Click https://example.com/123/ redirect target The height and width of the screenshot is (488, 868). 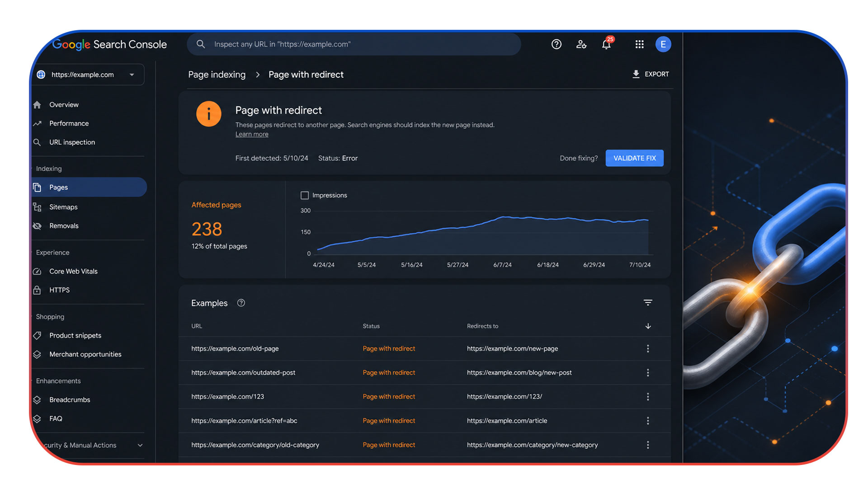tap(504, 396)
